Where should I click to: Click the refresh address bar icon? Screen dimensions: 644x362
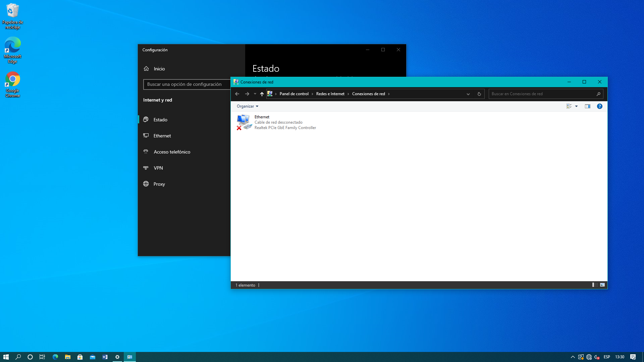479,94
